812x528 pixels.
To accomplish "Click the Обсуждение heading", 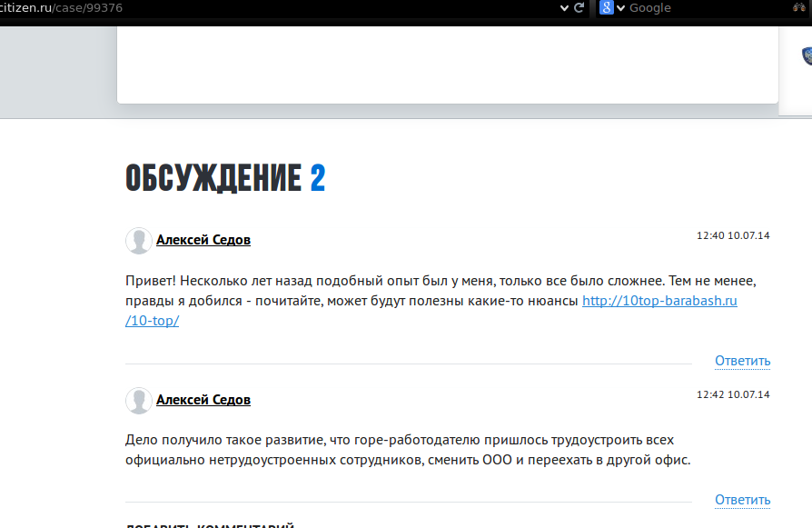I will [213, 179].
